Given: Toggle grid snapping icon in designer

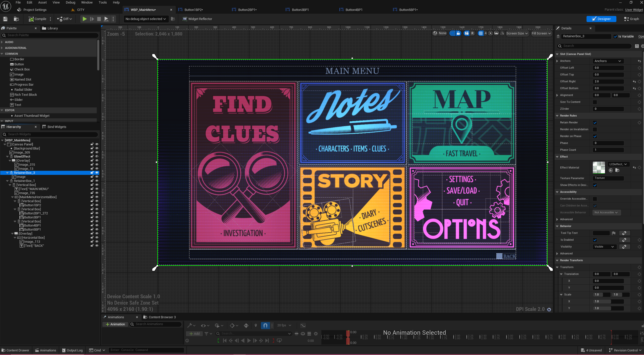Looking at the screenshot, I should pyautogui.click(x=481, y=33).
